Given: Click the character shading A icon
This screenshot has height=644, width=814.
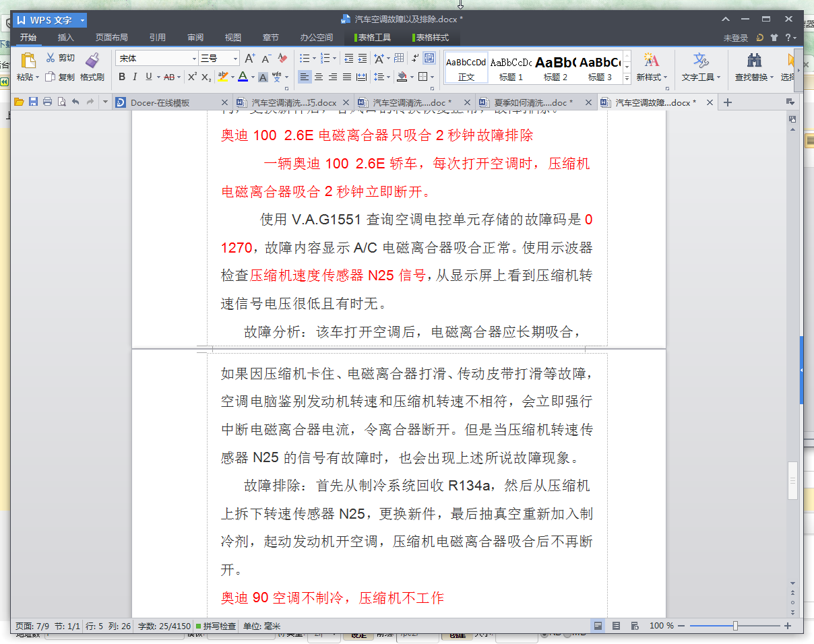Looking at the screenshot, I should (x=263, y=77).
